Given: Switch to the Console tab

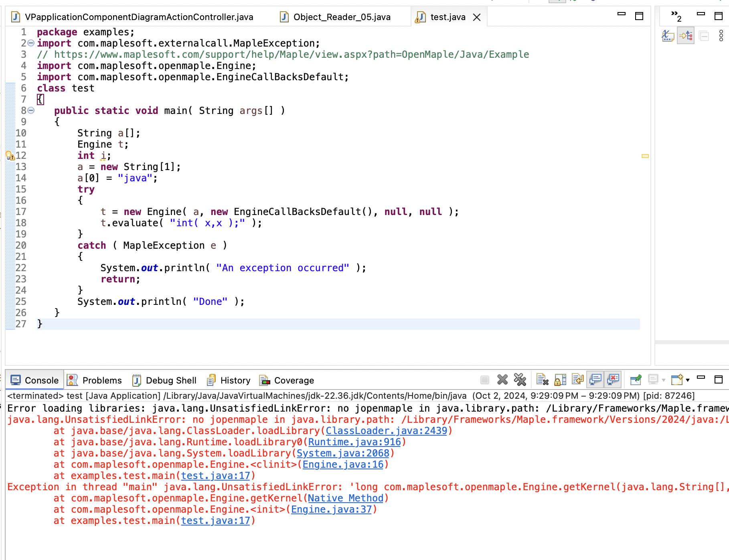Looking at the screenshot, I should point(34,380).
